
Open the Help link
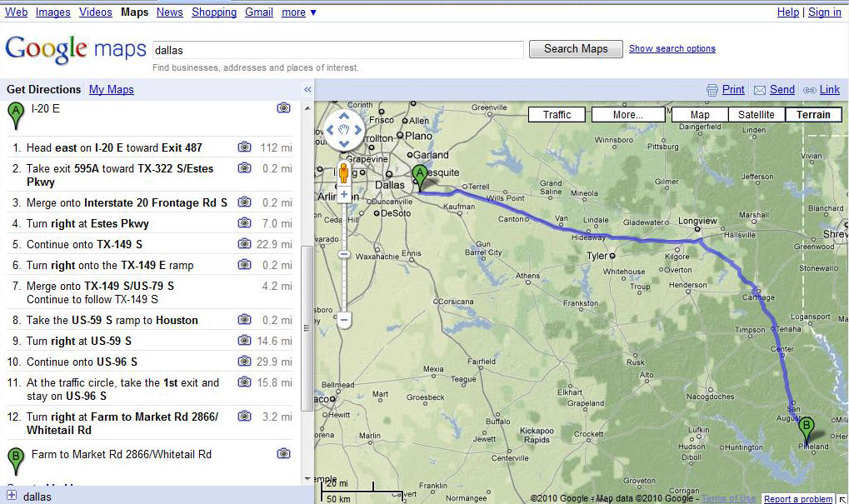pos(788,12)
